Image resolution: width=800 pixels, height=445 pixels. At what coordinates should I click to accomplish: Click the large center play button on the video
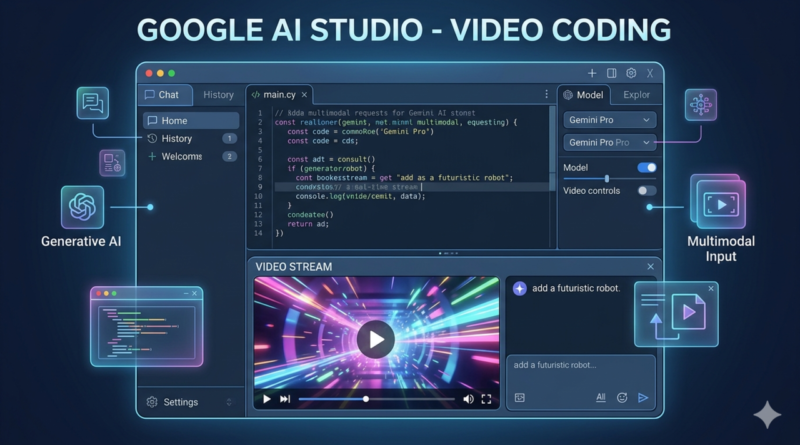tap(376, 339)
